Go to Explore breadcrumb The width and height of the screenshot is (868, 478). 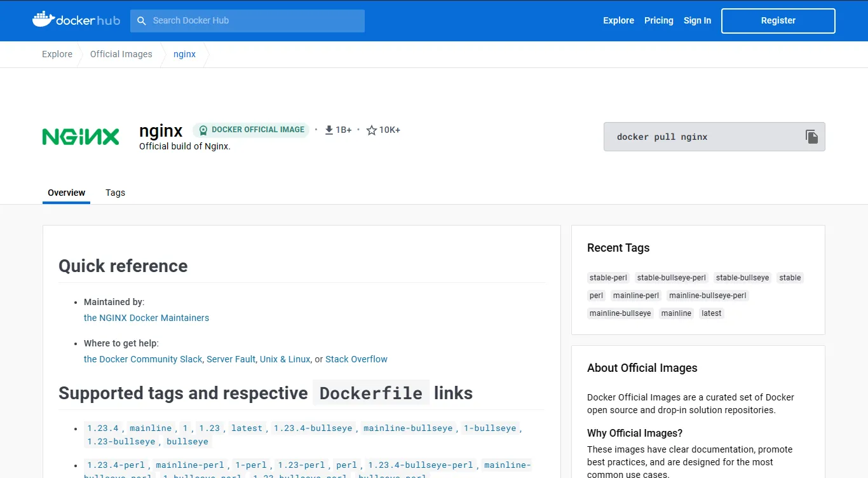[x=57, y=54]
